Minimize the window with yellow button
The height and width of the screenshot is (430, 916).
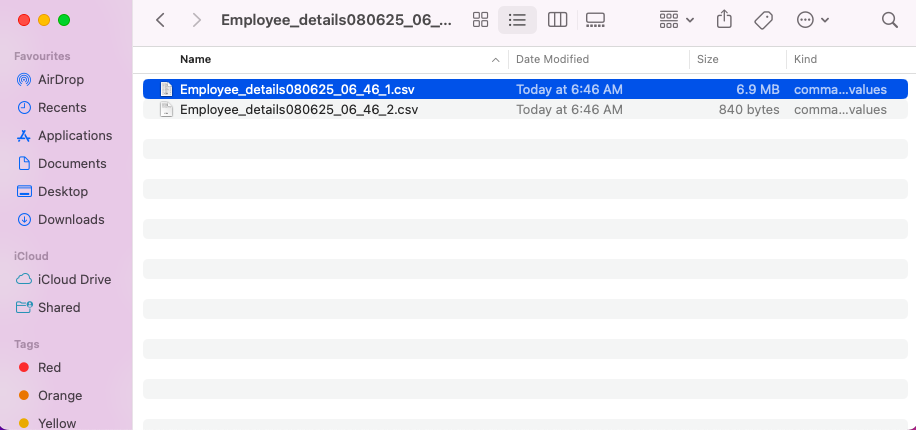click(x=44, y=20)
